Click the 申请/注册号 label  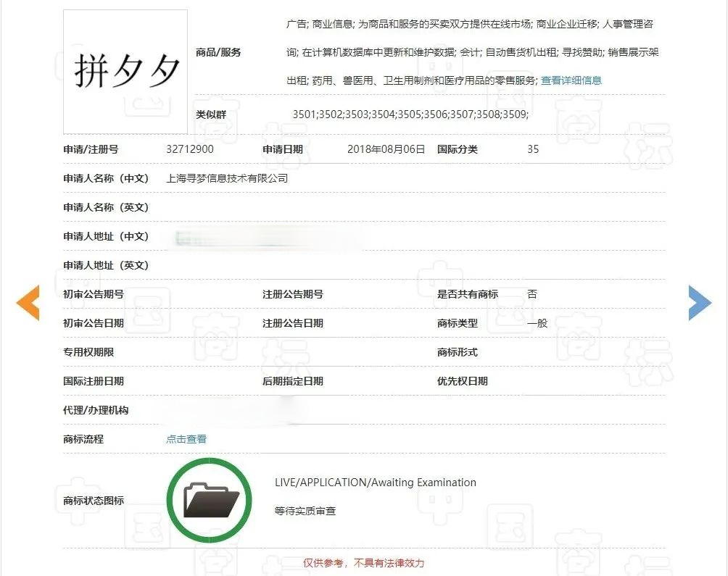click(x=91, y=149)
